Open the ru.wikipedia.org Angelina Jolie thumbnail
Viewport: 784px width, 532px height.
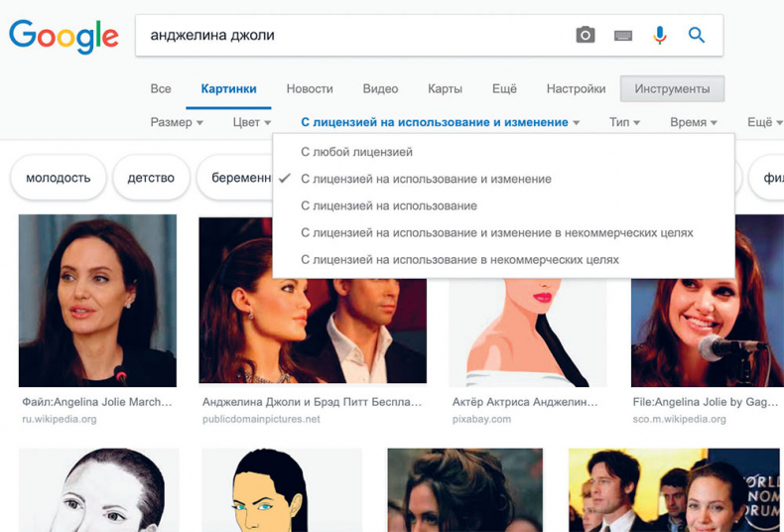tap(97, 300)
